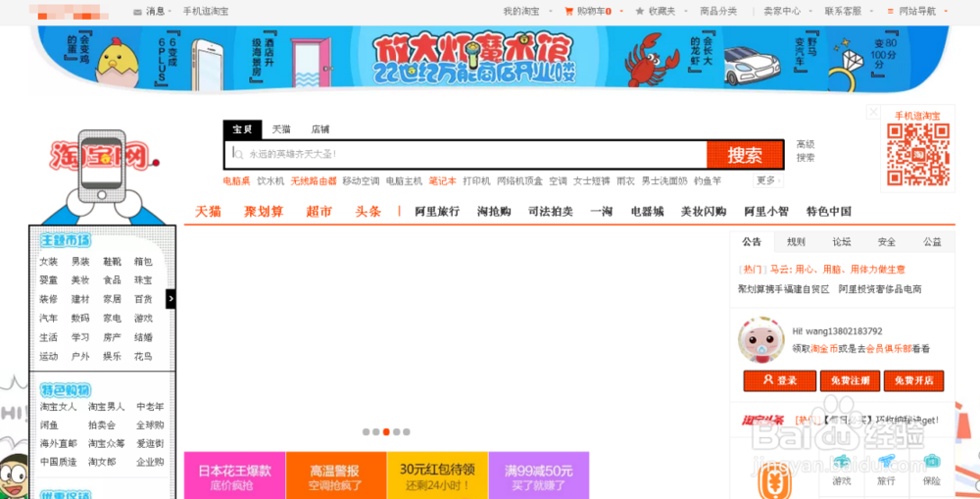Open the 高级搜索 link

tap(806, 151)
